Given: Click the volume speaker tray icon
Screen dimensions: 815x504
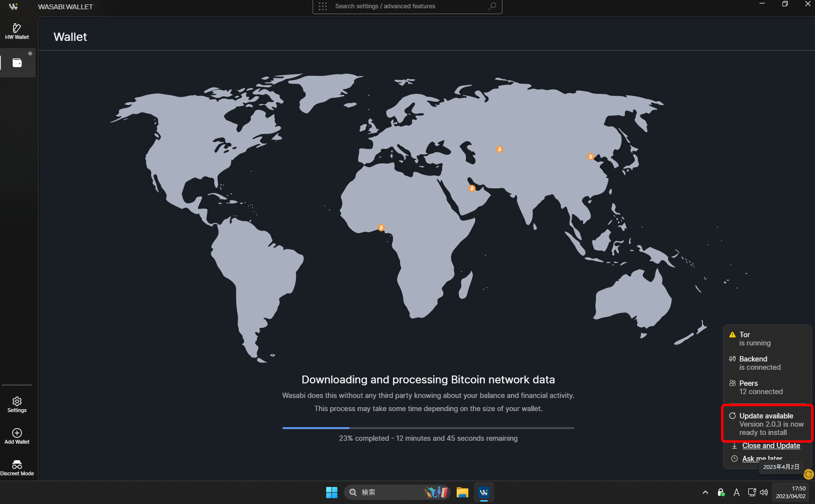Looking at the screenshot, I should (x=764, y=492).
